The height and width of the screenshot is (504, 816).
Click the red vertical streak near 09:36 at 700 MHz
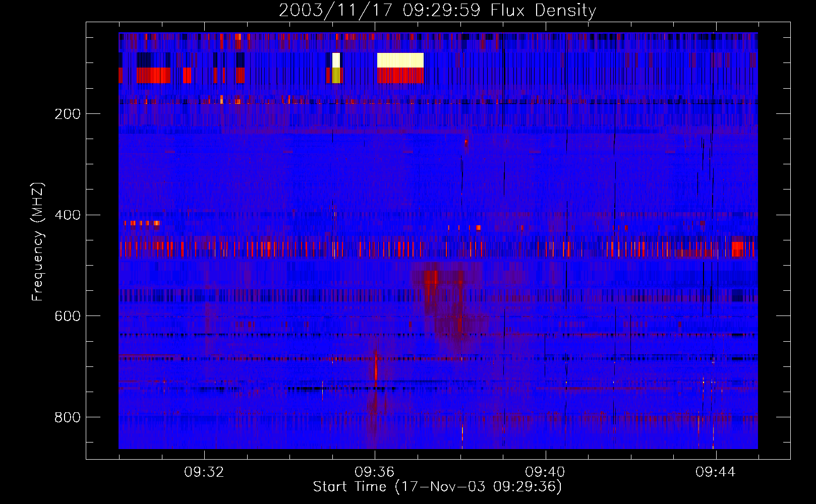coord(376,368)
